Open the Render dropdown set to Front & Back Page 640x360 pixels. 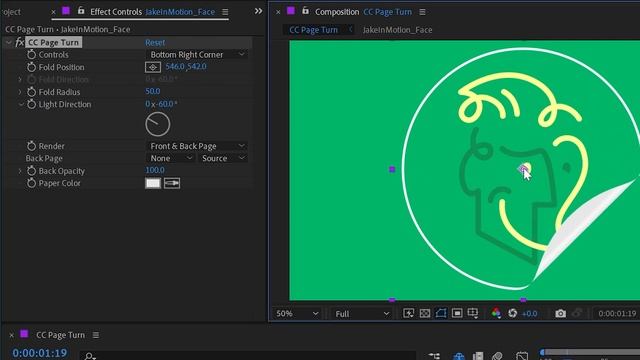tap(196, 146)
